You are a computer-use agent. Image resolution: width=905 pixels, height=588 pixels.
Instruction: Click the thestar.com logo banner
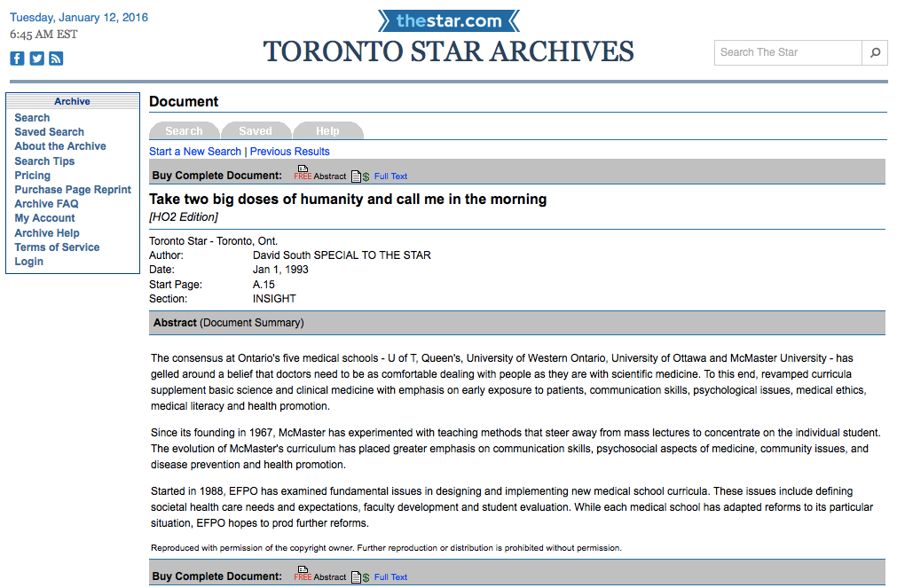point(448,20)
